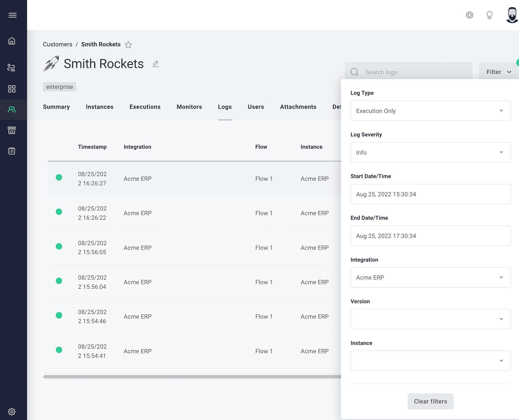Open the Log Type dropdown
The height and width of the screenshot is (420, 519).
click(430, 111)
